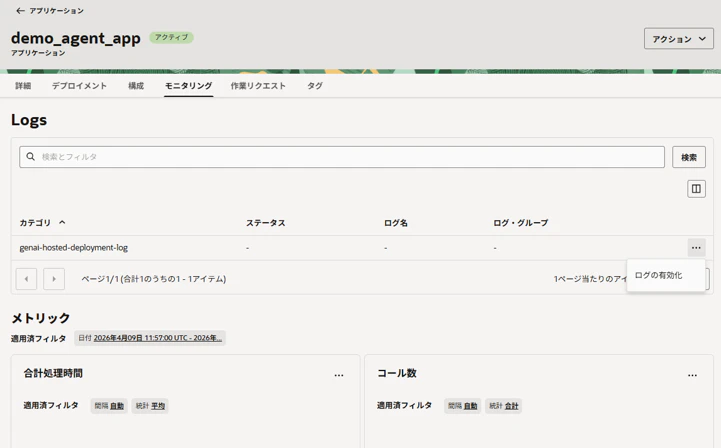Viewport: 721px width, 448px height.
Task: Click the 検索 button
Action: point(689,157)
